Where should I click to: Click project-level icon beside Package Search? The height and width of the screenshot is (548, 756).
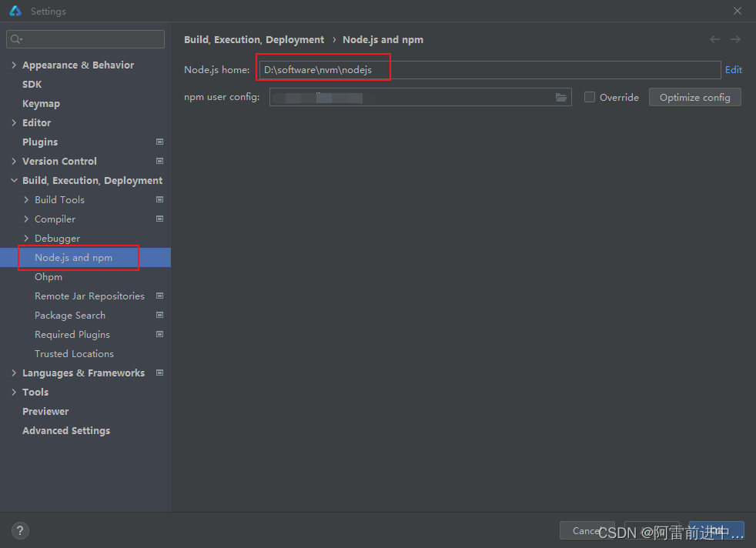coord(159,316)
